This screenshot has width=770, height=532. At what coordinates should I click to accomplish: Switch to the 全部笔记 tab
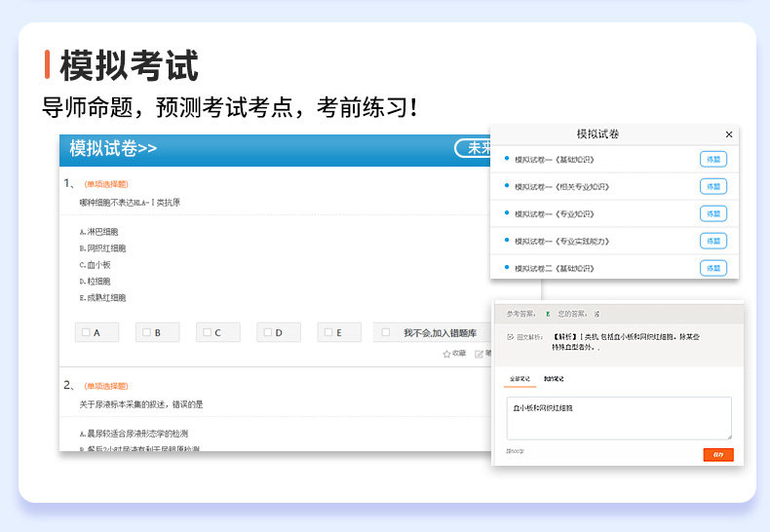click(520, 378)
